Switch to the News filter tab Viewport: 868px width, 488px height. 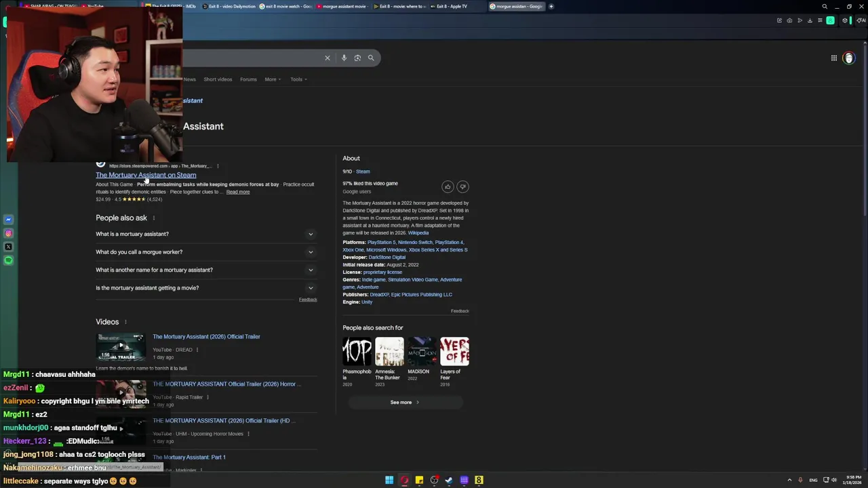189,79
